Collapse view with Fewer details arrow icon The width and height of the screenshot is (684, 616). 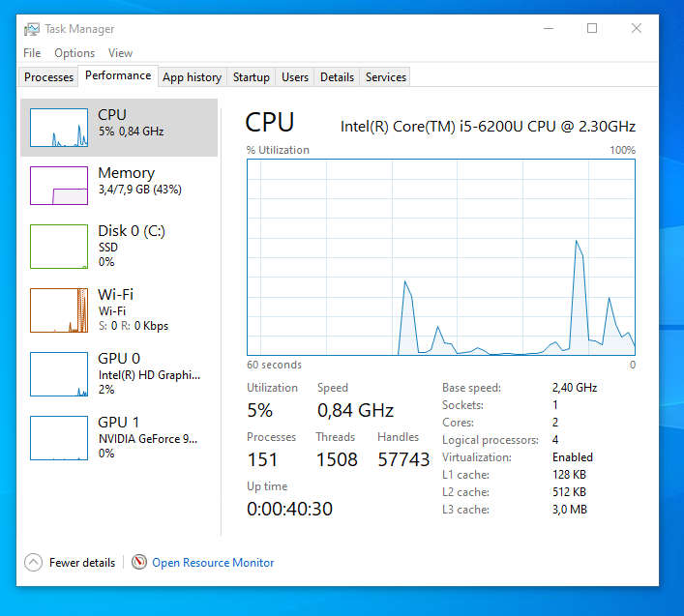pyautogui.click(x=33, y=563)
